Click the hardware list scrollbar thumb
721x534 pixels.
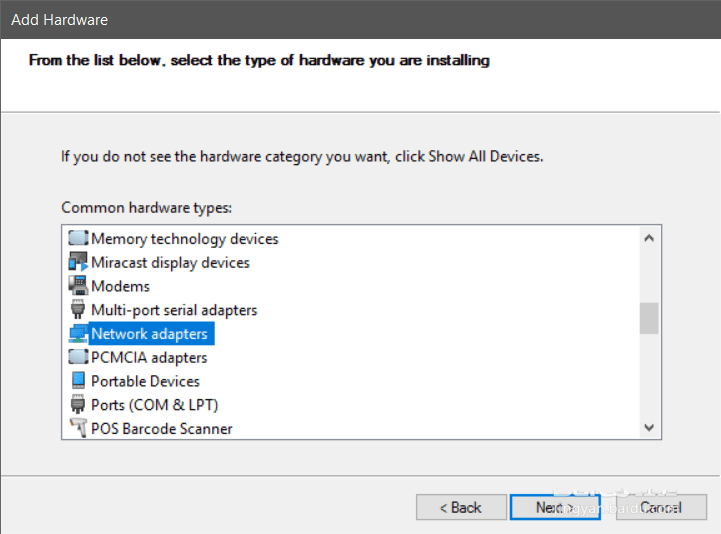click(x=649, y=318)
